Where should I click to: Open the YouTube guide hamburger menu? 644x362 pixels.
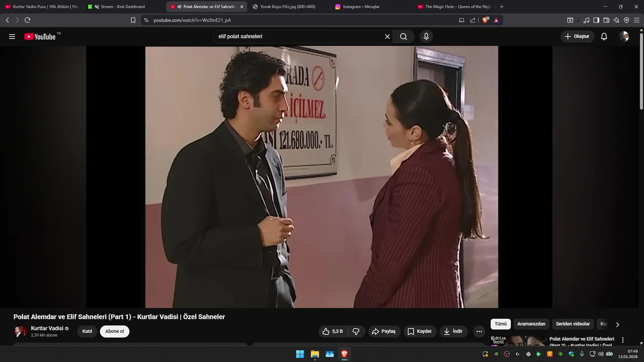pyautogui.click(x=12, y=37)
